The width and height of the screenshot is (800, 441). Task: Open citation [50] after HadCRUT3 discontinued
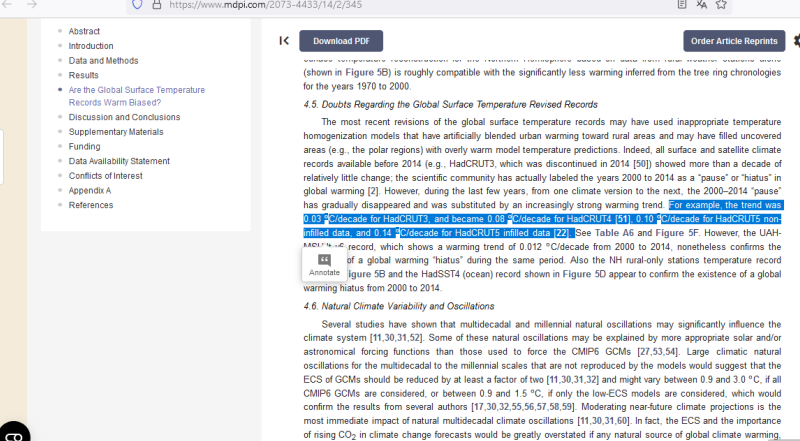[x=641, y=164]
